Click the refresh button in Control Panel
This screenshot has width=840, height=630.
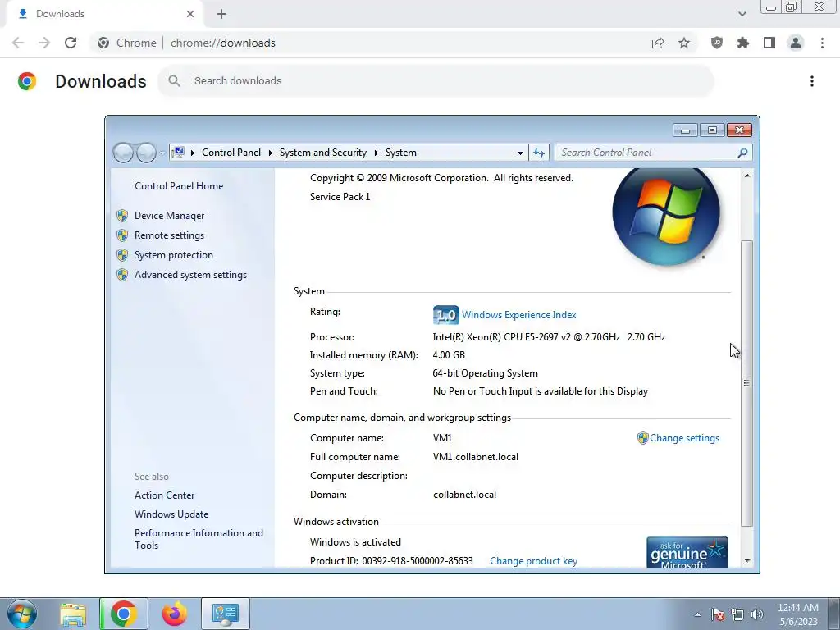pyautogui.click(x=539, y=153)
